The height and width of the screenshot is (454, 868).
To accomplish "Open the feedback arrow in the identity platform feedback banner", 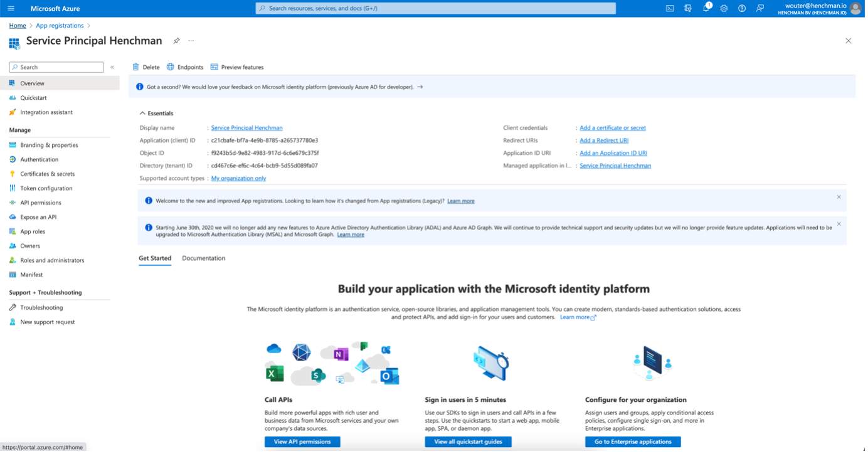I will click(421, 87).
